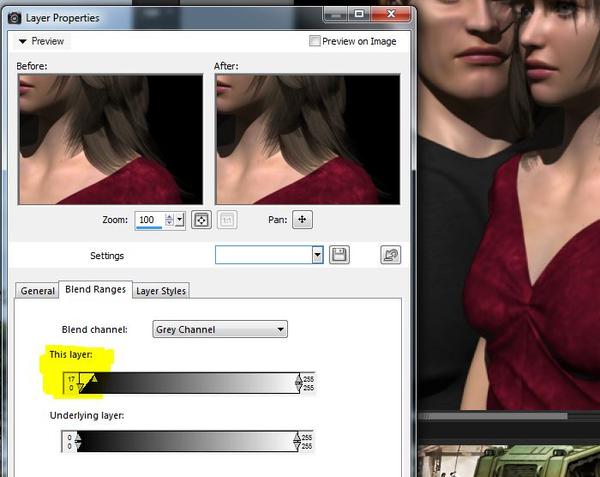The width and height of the screenshot is (600, 477).
Task: Click the Layer Properties camera icon
Action: click(14, 18)
